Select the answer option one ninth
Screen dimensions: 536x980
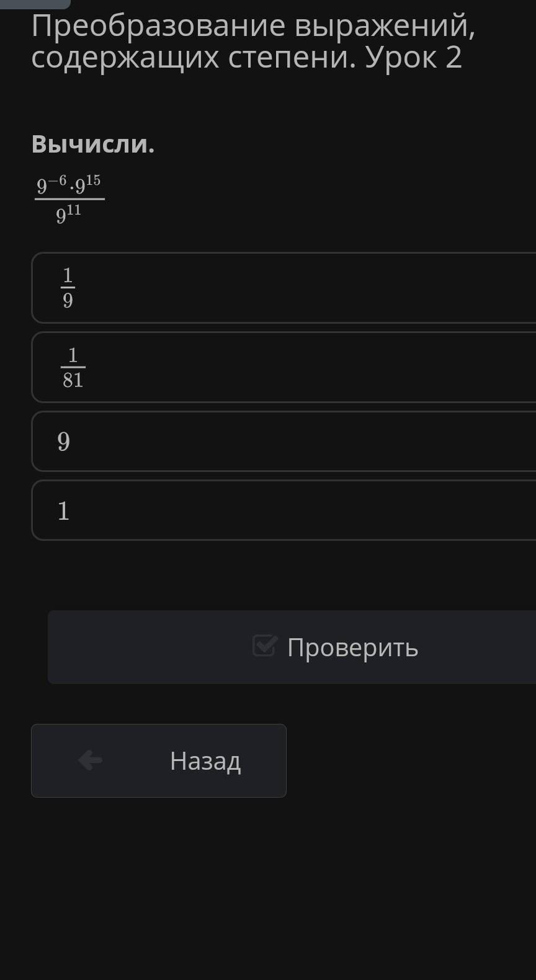click(284, 288)
